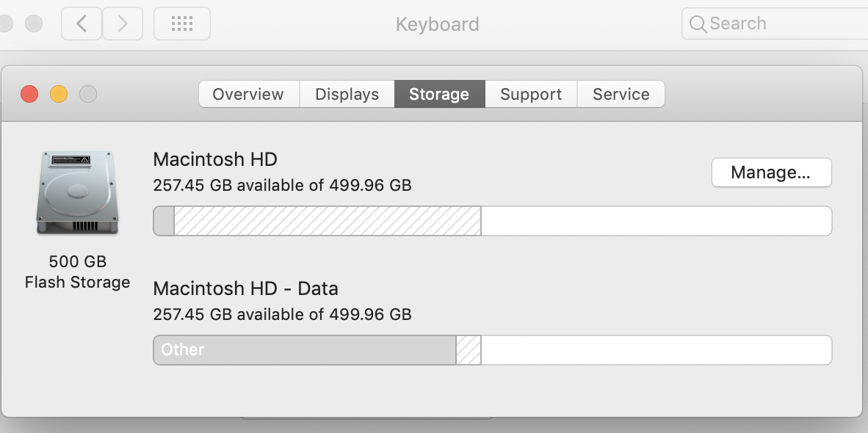Click the Keyboard window title
Image resolution: width=868 pixels, height=433 pixels.
pyautogui.click(x=437, y=24)
